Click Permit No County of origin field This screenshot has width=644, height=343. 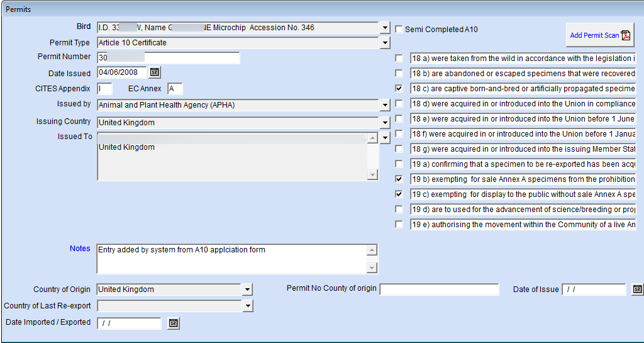[439, 289]
